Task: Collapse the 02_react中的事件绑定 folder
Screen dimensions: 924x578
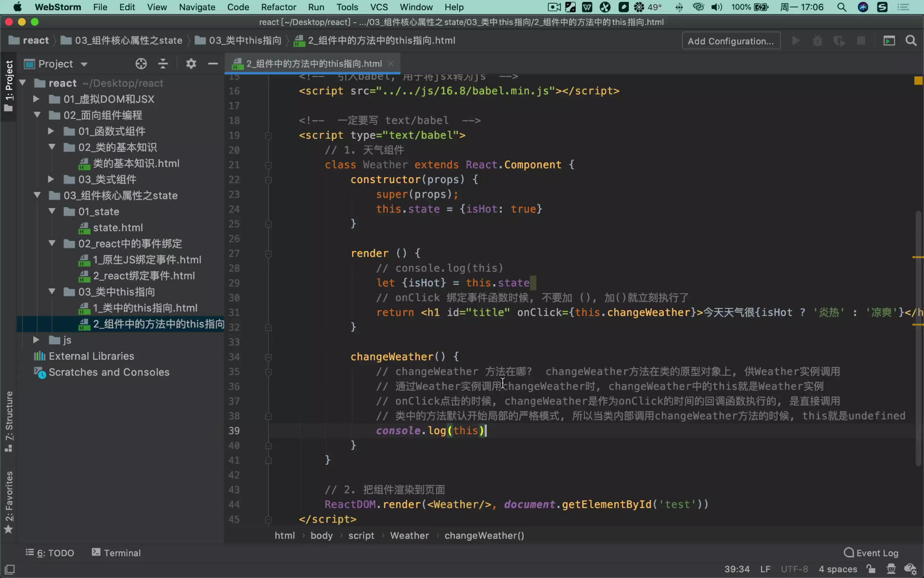Action: [52, 244]
